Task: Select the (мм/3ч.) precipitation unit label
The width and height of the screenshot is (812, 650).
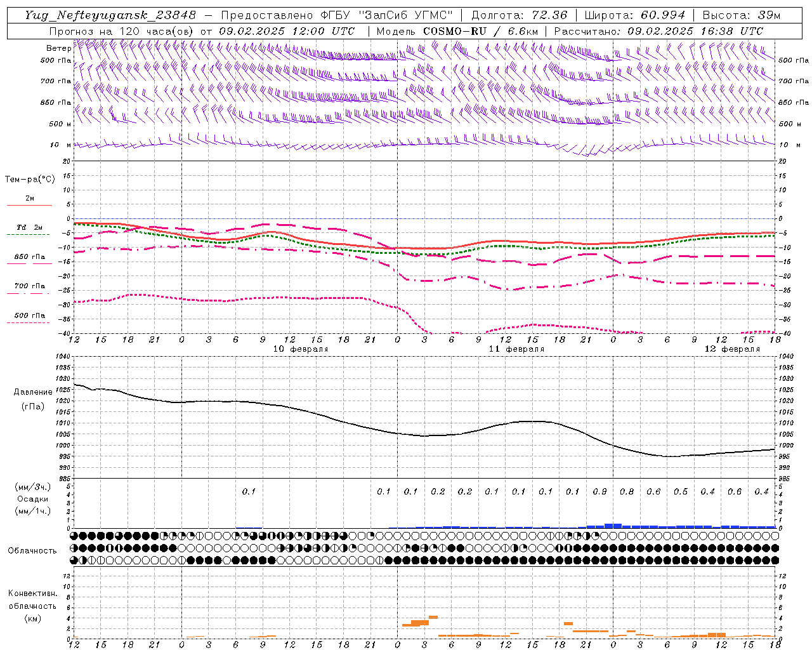Action: coord(32,487)
